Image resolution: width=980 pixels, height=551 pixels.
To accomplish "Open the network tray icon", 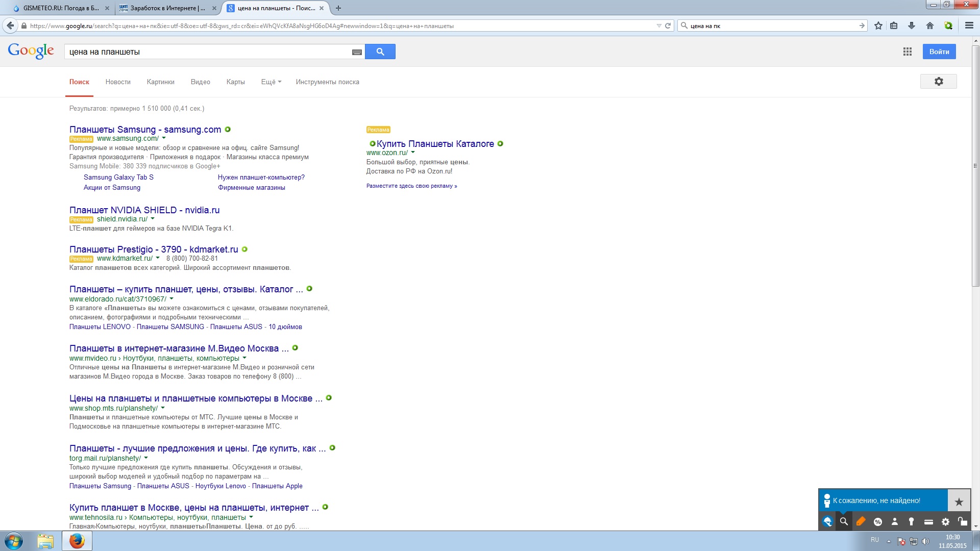I will tap(914, 541).
